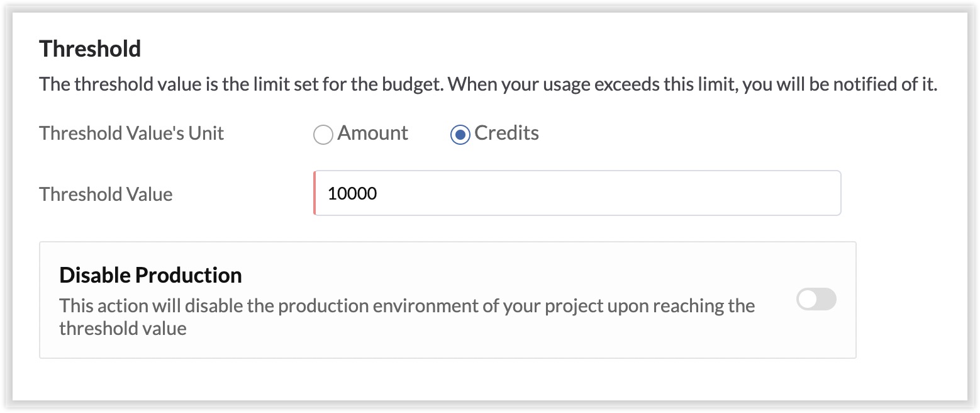
Task: Click the Threshold section heading
Action: (x=90, y=48)
